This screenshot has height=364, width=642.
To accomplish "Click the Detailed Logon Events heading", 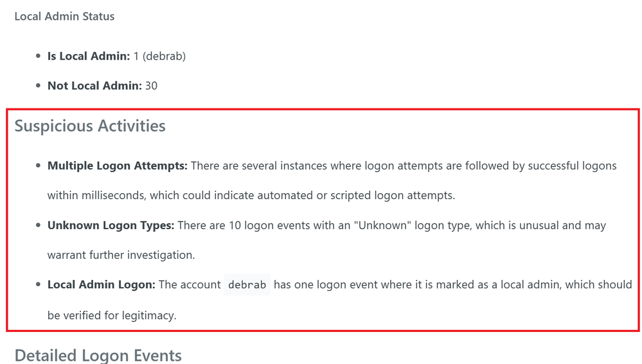I will (x=98, y=355).
